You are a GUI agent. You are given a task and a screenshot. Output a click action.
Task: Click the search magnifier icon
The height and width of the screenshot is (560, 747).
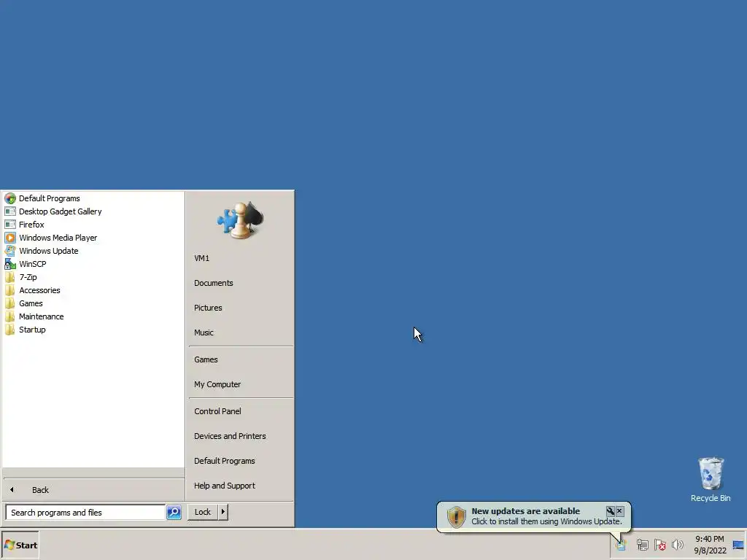click(174, 513)
